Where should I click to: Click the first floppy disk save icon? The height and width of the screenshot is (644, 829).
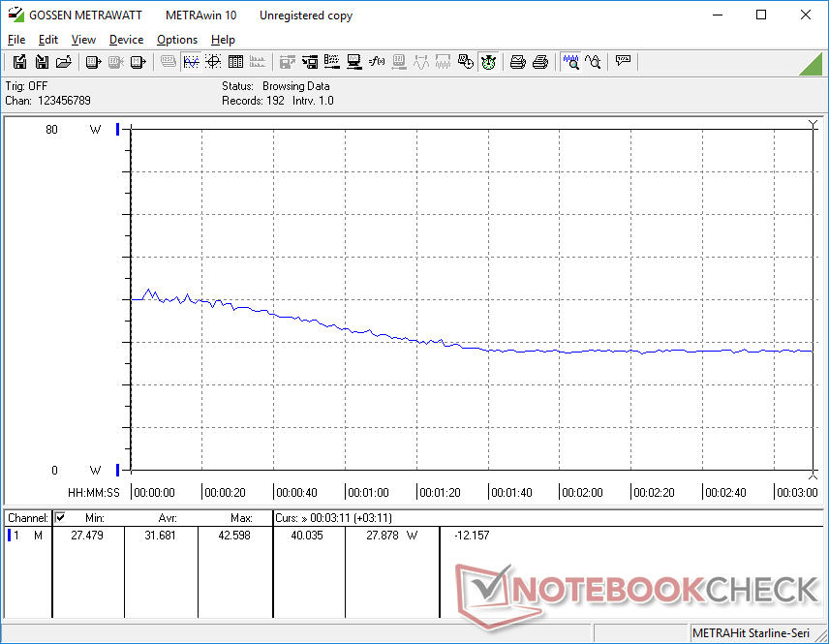(19, 62)
